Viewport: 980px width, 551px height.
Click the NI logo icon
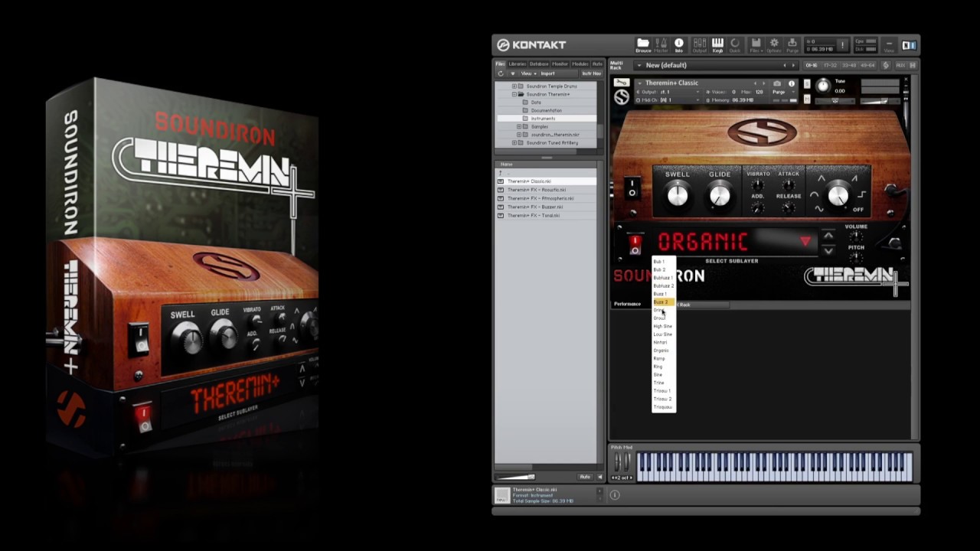click(x=909, y=45)
